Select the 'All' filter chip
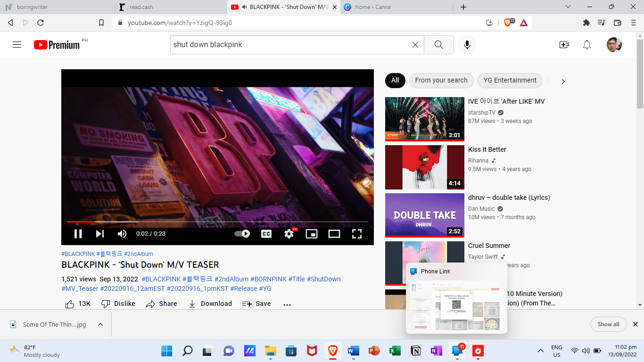This screenshot has height=362, width=644. pyautogui.click(x=395, y=80)
